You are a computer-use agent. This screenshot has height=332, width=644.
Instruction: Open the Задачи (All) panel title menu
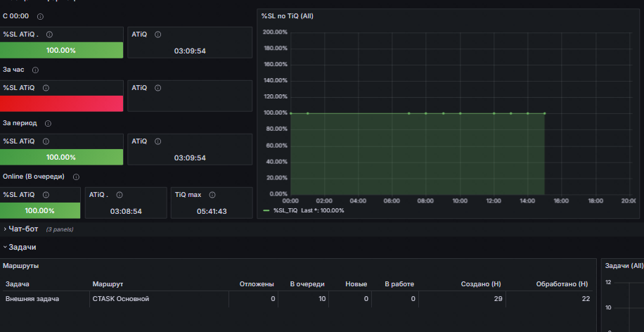click(x=624, y=266)
